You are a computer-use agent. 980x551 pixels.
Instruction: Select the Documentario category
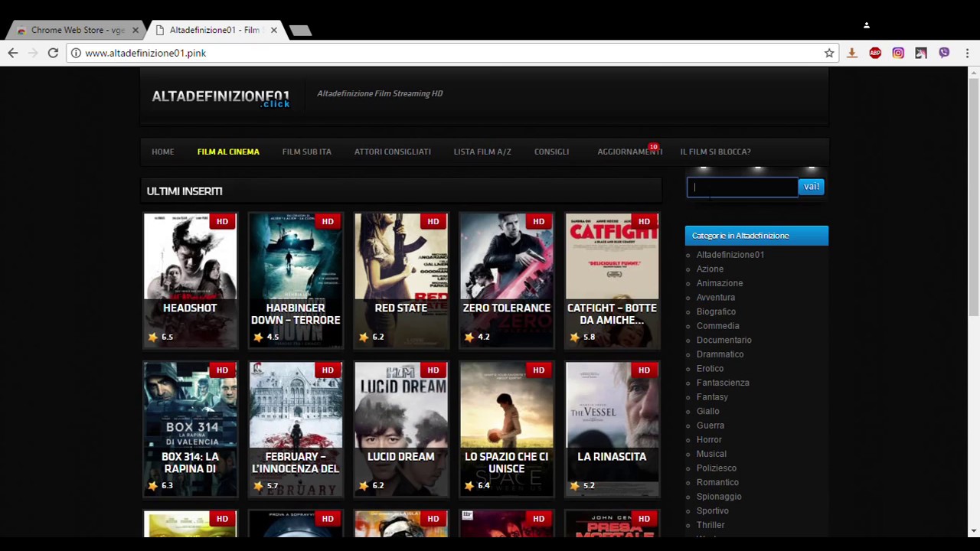coord(724,340)
